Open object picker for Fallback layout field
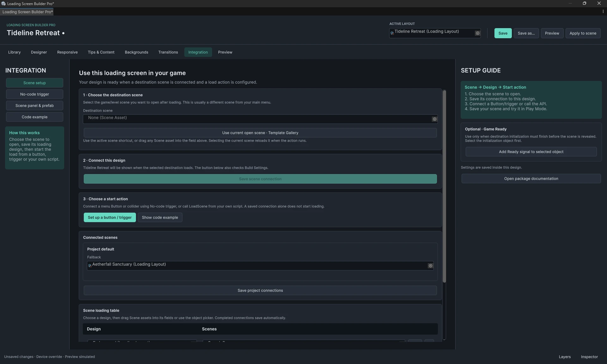Image resolution: width=607 pixels, height=364 pixels. 430,266
